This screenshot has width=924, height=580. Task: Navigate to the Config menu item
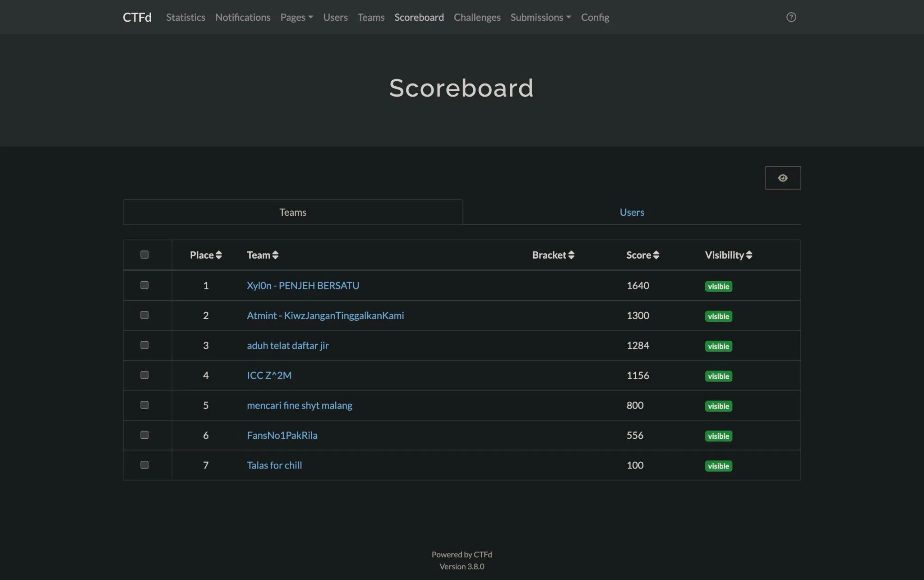tap(595, 17)
